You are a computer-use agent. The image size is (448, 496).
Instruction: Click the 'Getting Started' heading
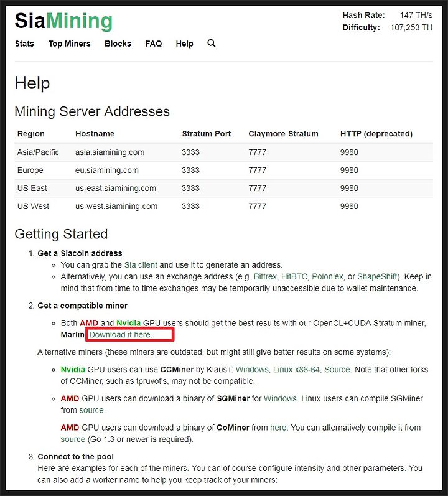61,234
